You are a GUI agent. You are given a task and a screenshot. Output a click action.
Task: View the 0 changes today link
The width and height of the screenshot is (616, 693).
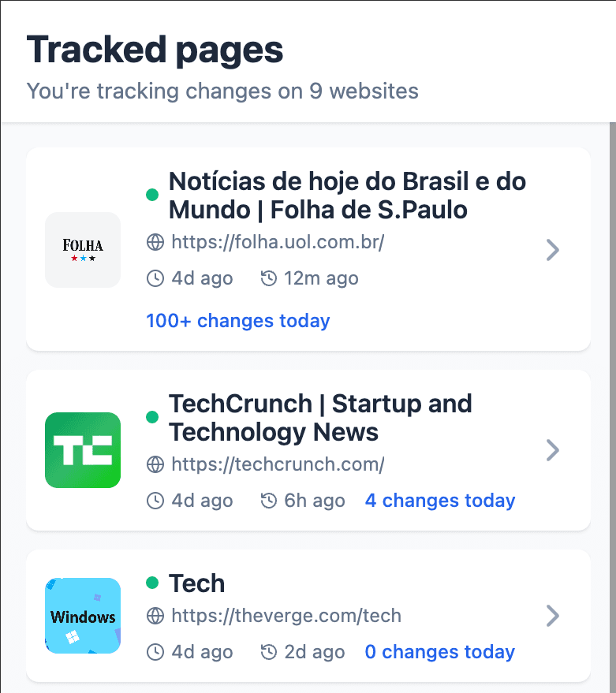click(440, 652)
